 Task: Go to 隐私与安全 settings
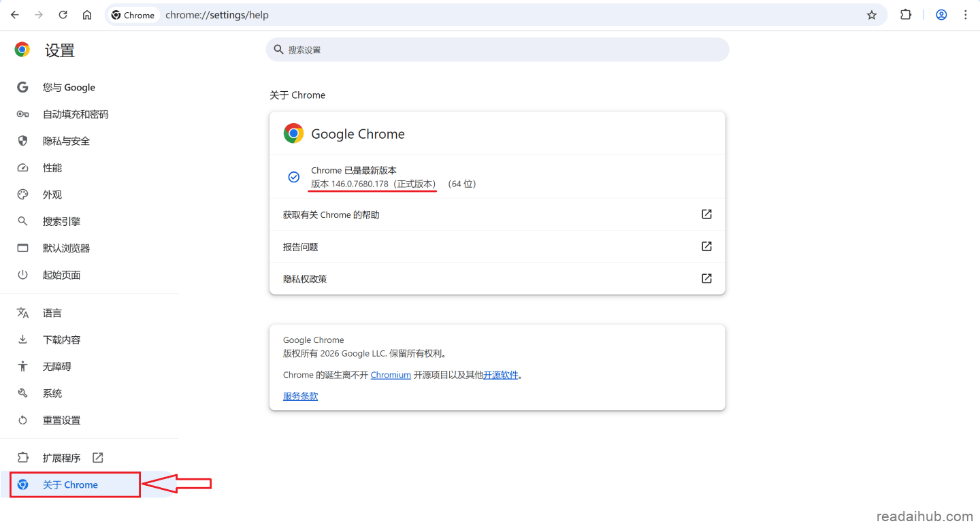66,141
